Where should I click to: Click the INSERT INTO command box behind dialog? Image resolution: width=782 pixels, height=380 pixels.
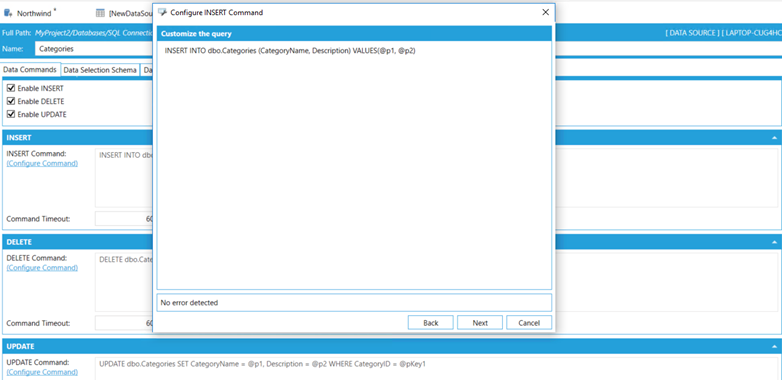[x=124, y=178]
